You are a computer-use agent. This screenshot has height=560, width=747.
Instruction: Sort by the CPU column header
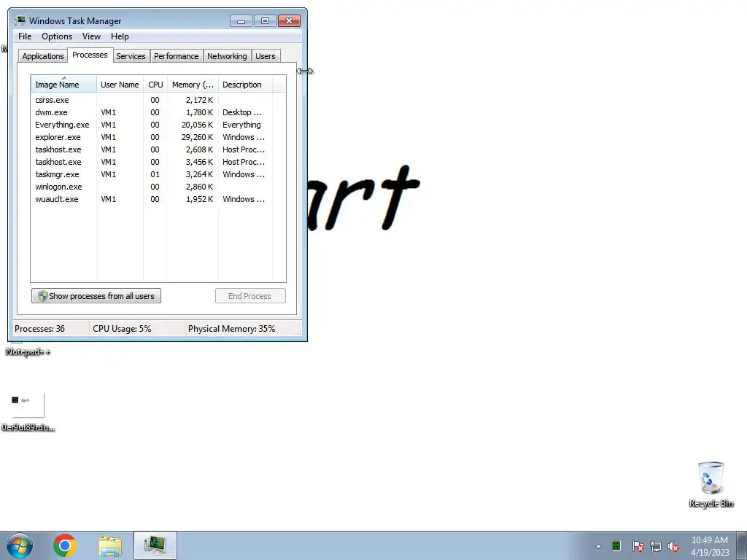[x=155, y=85]
